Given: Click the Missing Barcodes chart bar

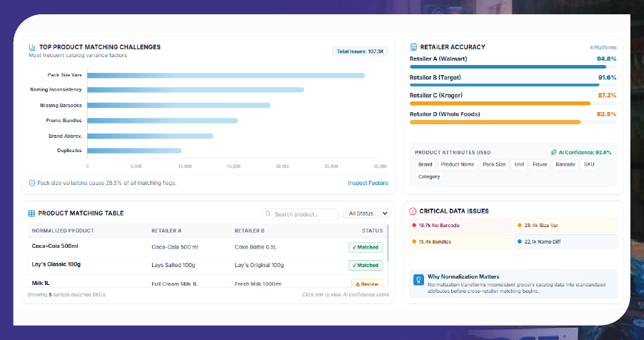Looking at the screenshot, I should [178, 105].
